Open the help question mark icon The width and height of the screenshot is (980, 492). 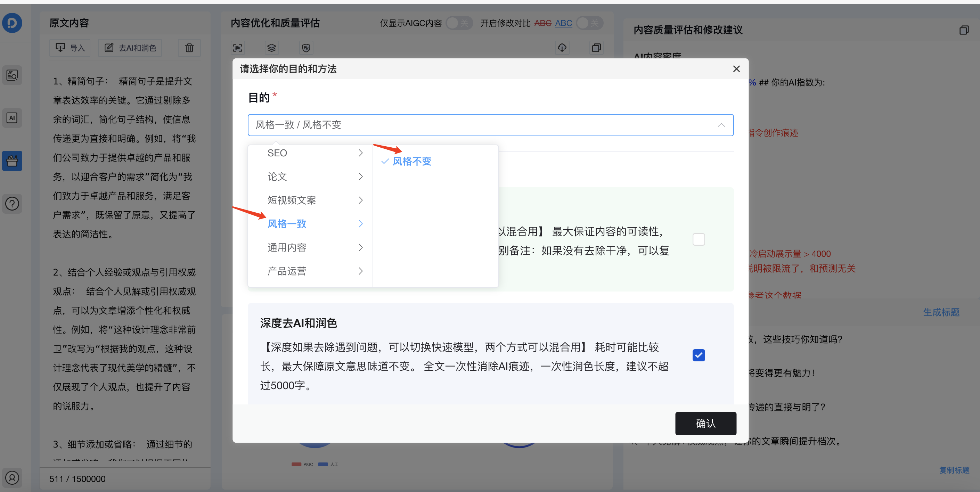point(12,204)
